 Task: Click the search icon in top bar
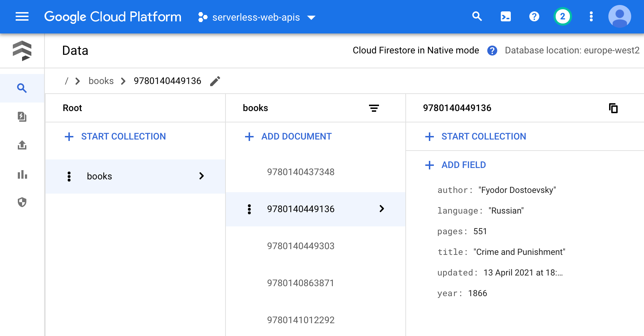tap(477, 17)
